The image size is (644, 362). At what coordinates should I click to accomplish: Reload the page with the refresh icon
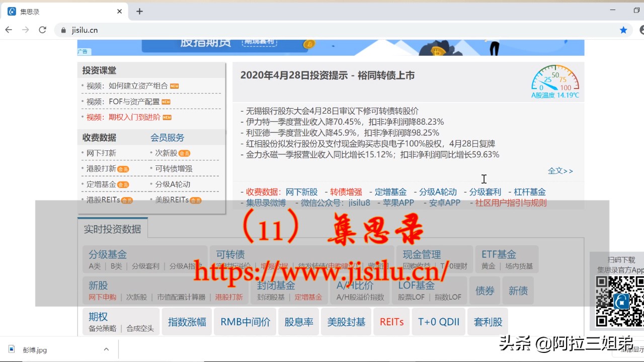42,30
